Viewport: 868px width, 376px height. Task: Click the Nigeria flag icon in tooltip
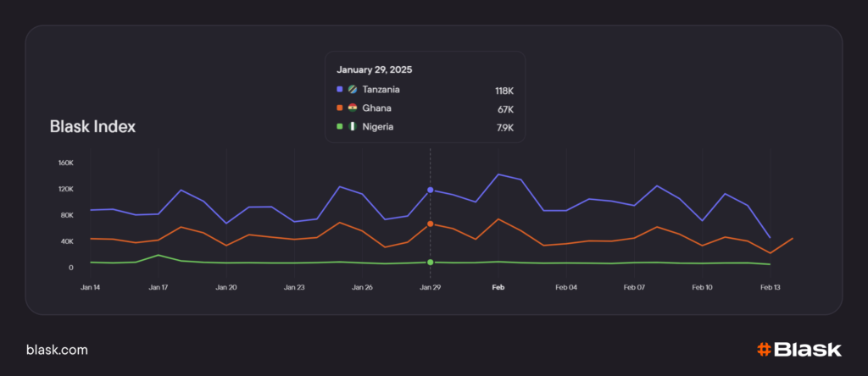[x=353, y=127]
